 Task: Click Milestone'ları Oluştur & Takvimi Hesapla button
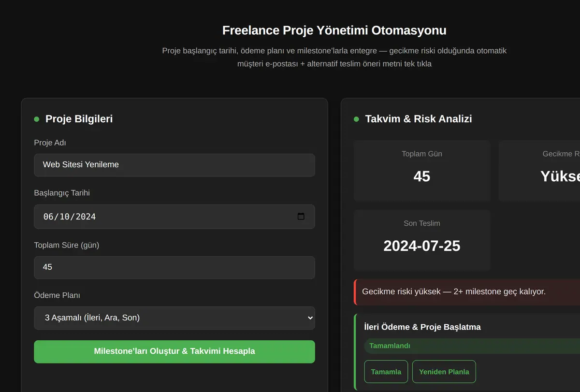tap(174, 351)
